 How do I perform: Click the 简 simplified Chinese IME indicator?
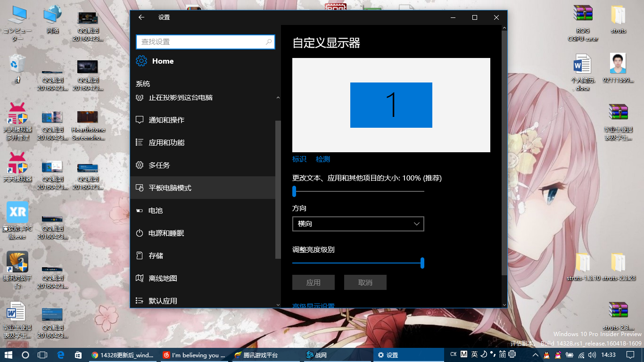(x=502, y=354)
